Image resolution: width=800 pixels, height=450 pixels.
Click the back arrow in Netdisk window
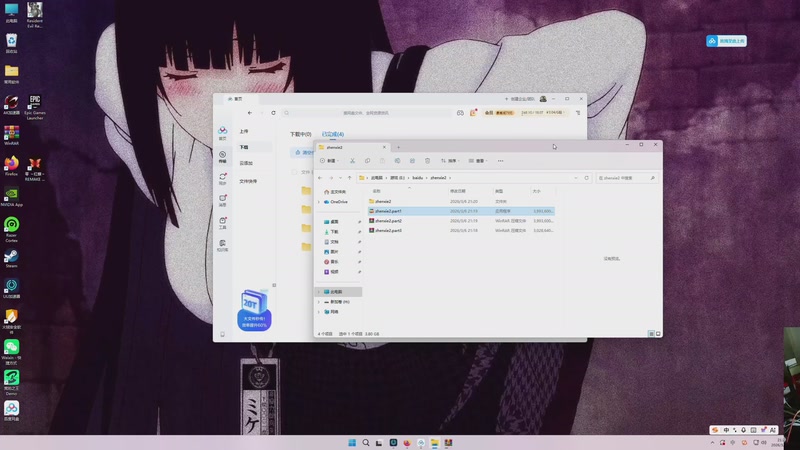[x=249, y=113]
